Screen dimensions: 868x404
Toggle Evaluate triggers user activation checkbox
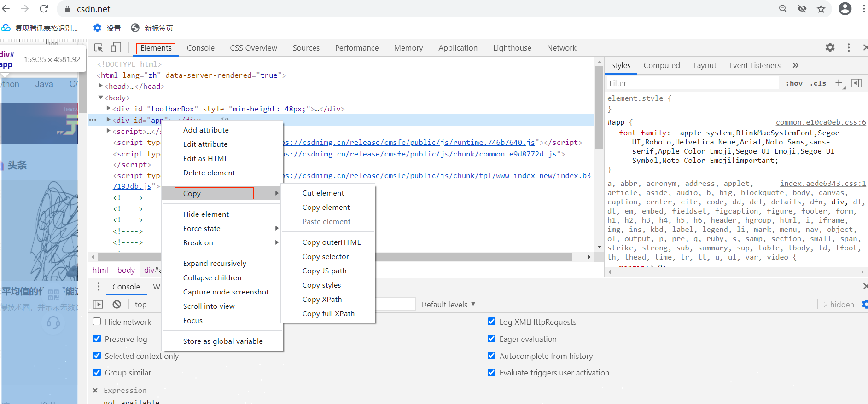(x=492, y=373)
